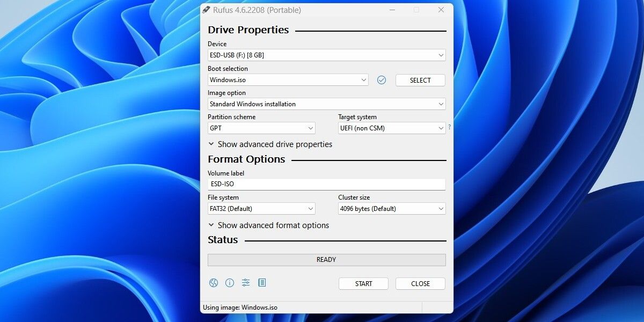The image size is (644, 322).
Task: Open the Image option dropdown
Action: [326, 104]
